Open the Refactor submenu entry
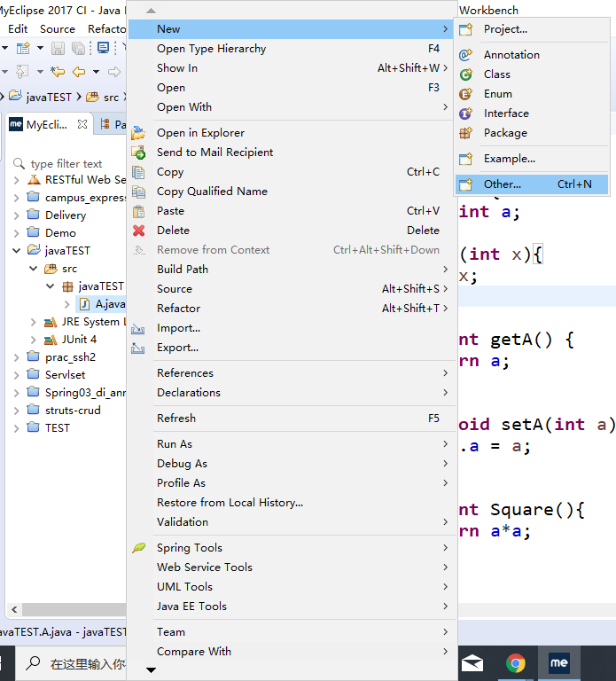 [291, 309]
